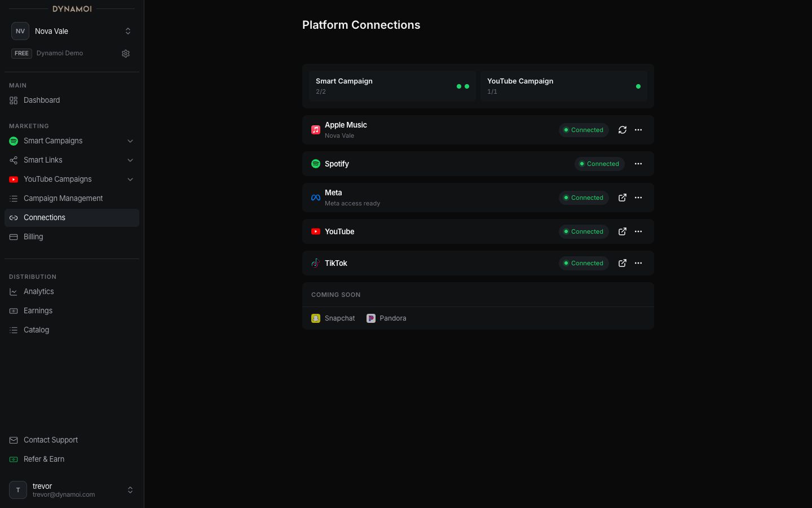Open Meta external link icon
Screen dimensions: 812x508
coord(623,198)
